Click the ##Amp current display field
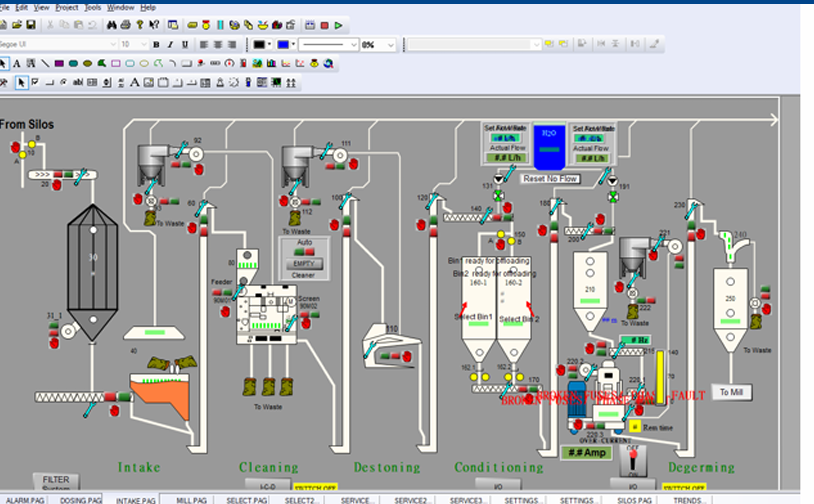 [x=587, y=453]
